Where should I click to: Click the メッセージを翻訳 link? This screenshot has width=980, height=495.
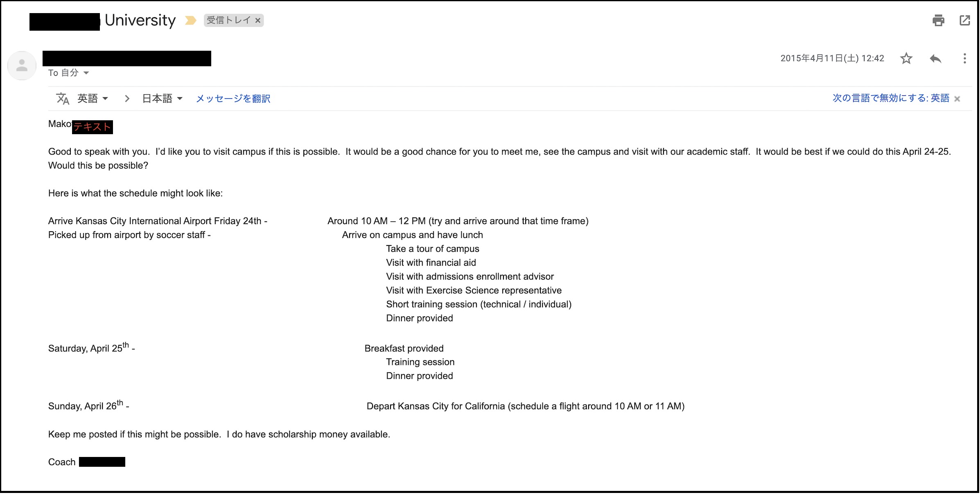pos(233,99)
